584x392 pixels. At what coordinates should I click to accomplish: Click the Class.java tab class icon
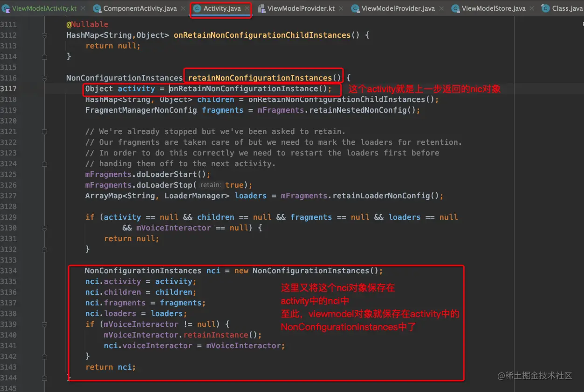click(x=545, y=8)
